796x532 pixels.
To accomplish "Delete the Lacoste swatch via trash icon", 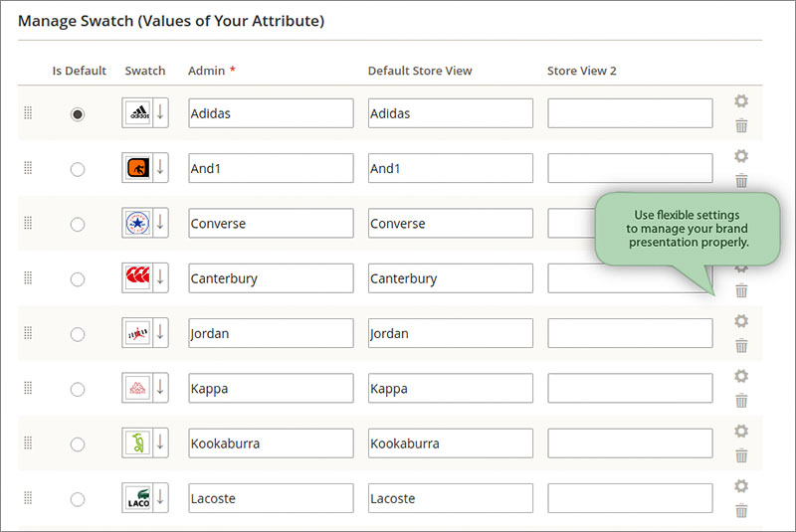I will click(x=741, y=511).
